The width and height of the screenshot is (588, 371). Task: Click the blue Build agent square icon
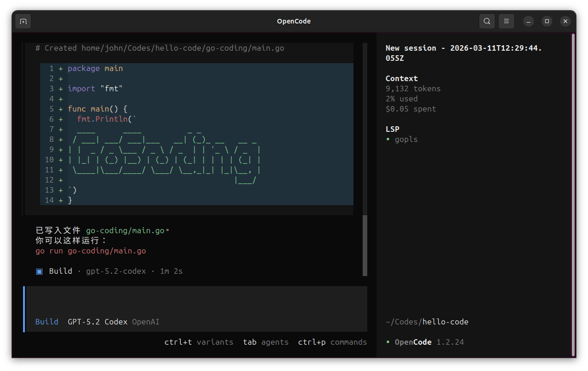point(39,271)
